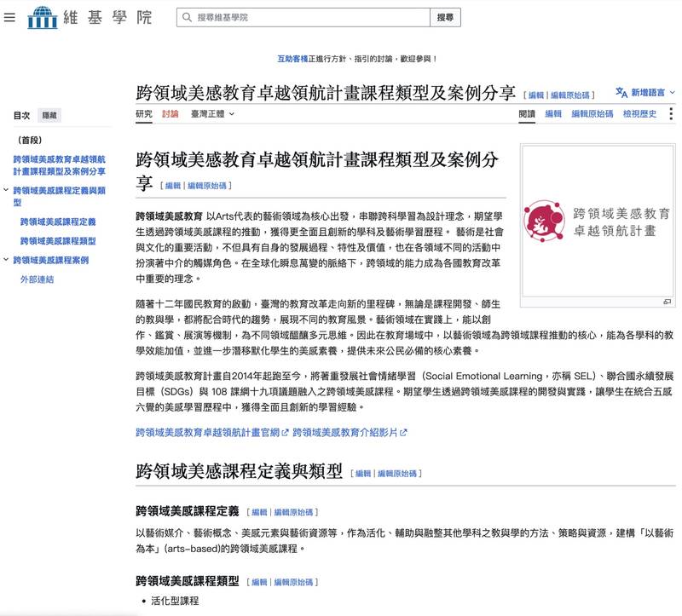Click the Wikiversity globe logo
The height and width of the screenshot is (616, 682).
[x=42, y=17]
